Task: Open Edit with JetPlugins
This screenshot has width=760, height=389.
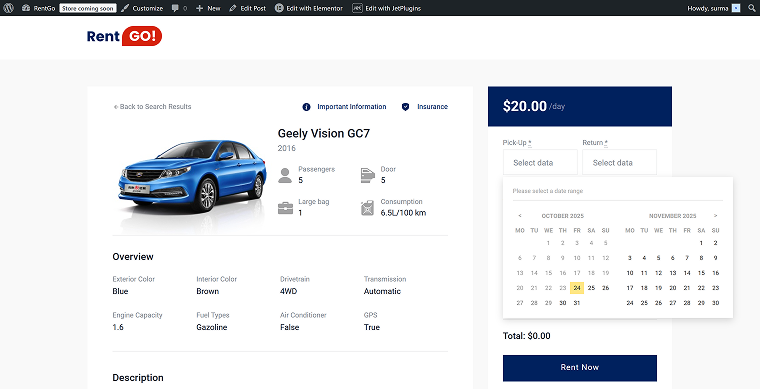Action: pyautogui.click(x=387, y=8)
